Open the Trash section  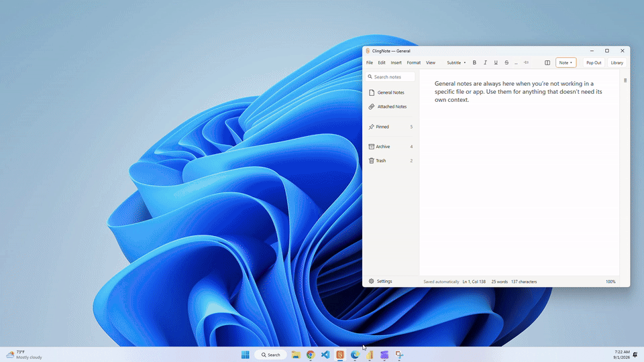[x=390, y=160]
